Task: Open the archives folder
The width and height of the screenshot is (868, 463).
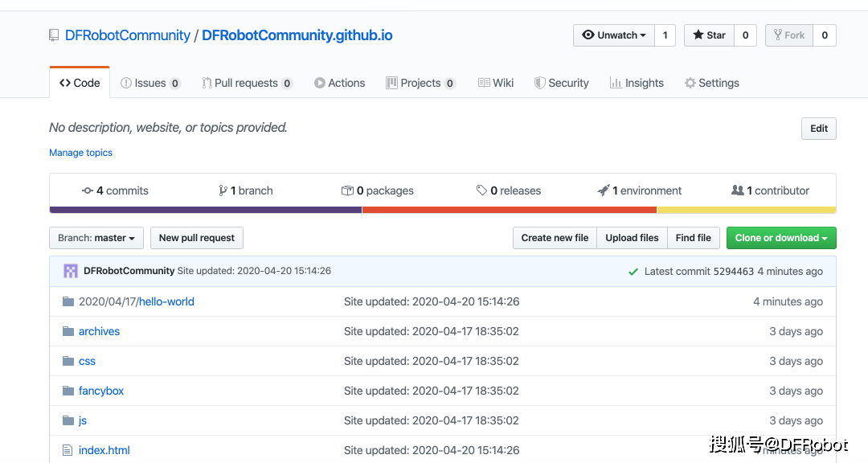Action: pos(99,331)
